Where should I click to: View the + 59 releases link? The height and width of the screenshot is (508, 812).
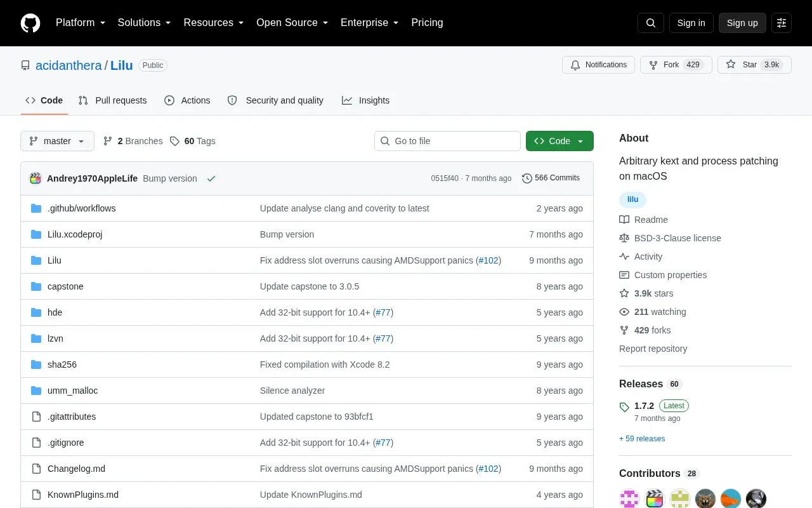pyautogui.click(x=642, y=439)
